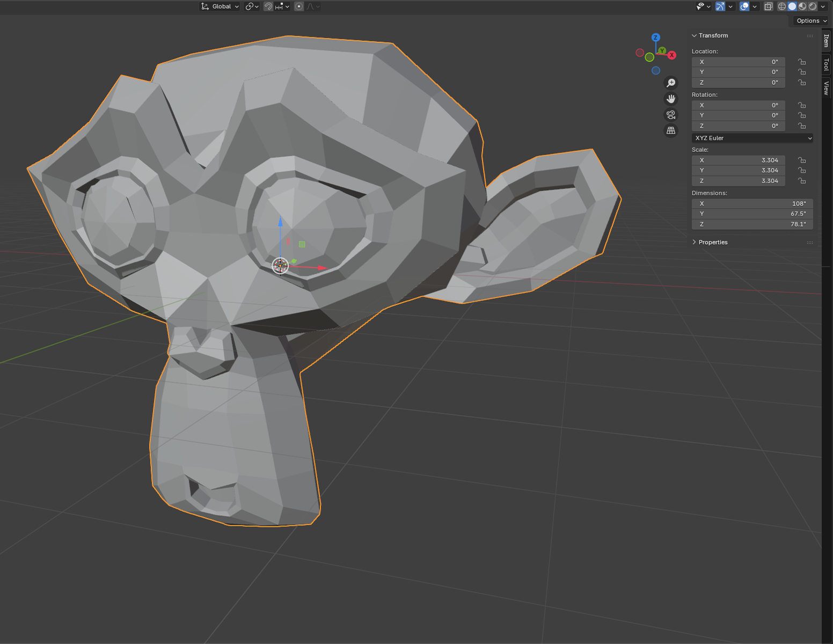
Task: Switch to material preview shading
Action: tap(802, 6)
